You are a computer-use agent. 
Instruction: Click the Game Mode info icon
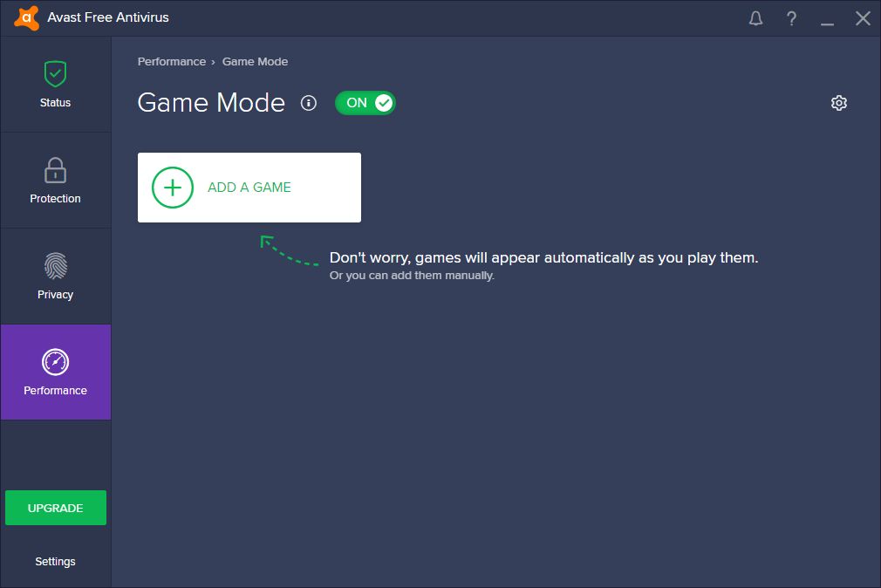pos(308,103)
